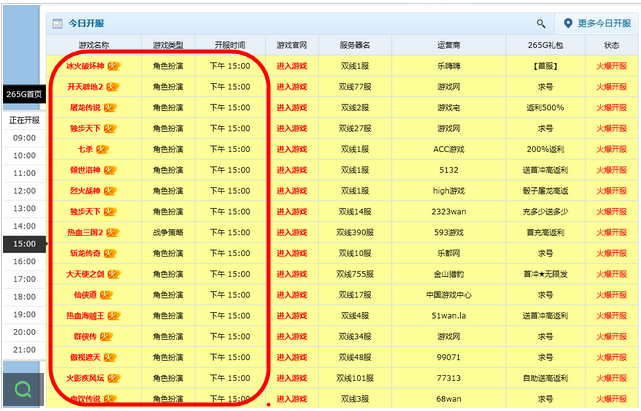
Task: Select the 21:00 time slot
Action: 25,350
